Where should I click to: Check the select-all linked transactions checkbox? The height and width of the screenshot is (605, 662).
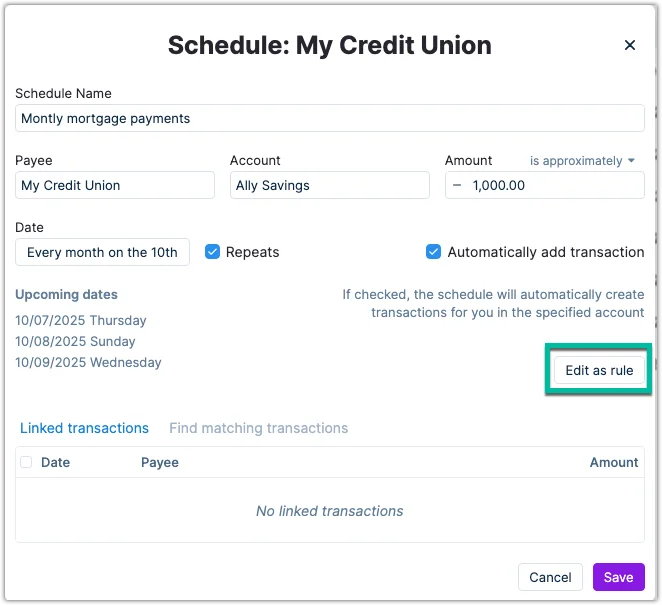coord(26,462)
